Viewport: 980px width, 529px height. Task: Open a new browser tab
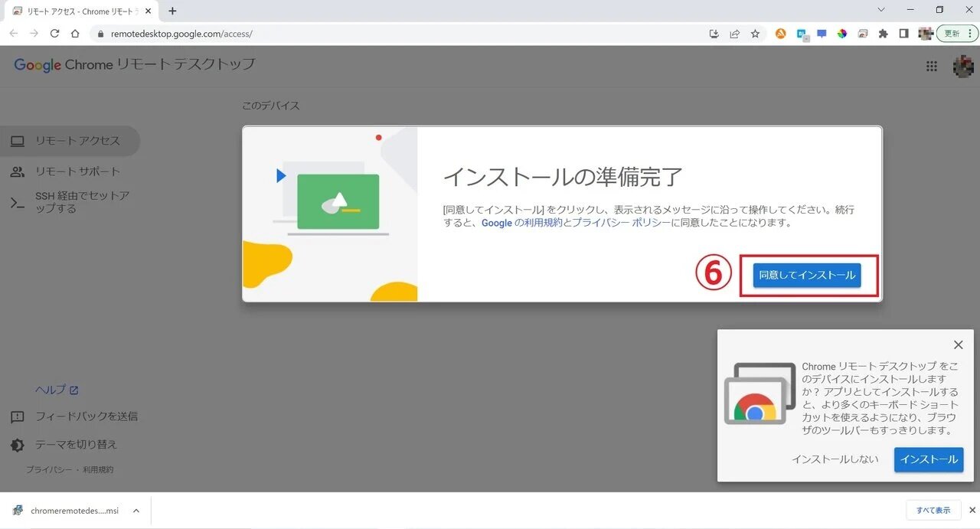point(172,11)
